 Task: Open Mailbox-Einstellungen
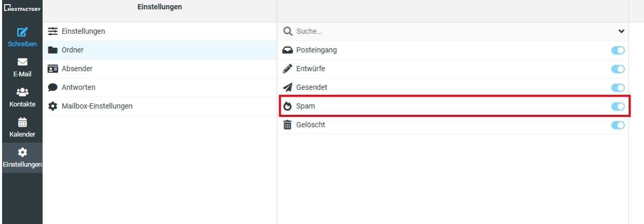160,106
